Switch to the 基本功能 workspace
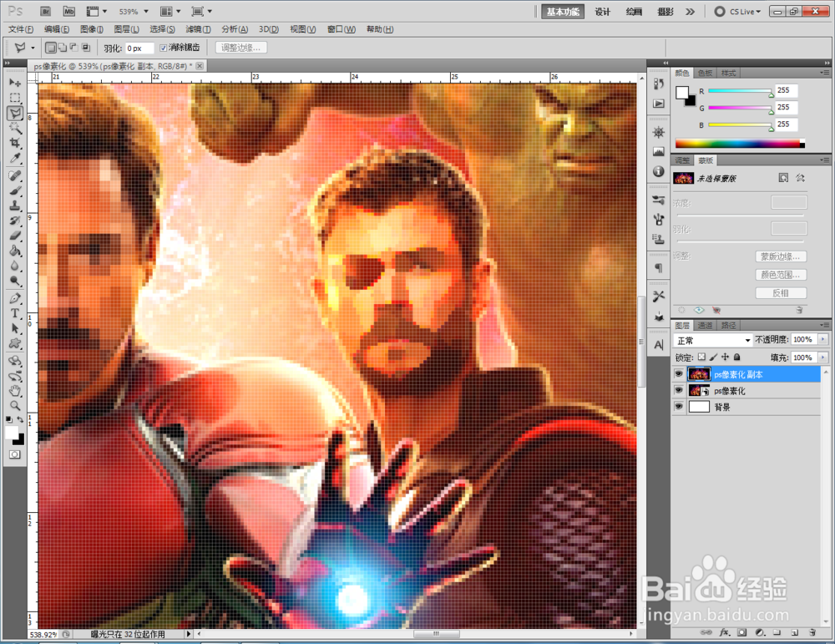Viewport: 835px width, 644px height. (x=562, y=12)
